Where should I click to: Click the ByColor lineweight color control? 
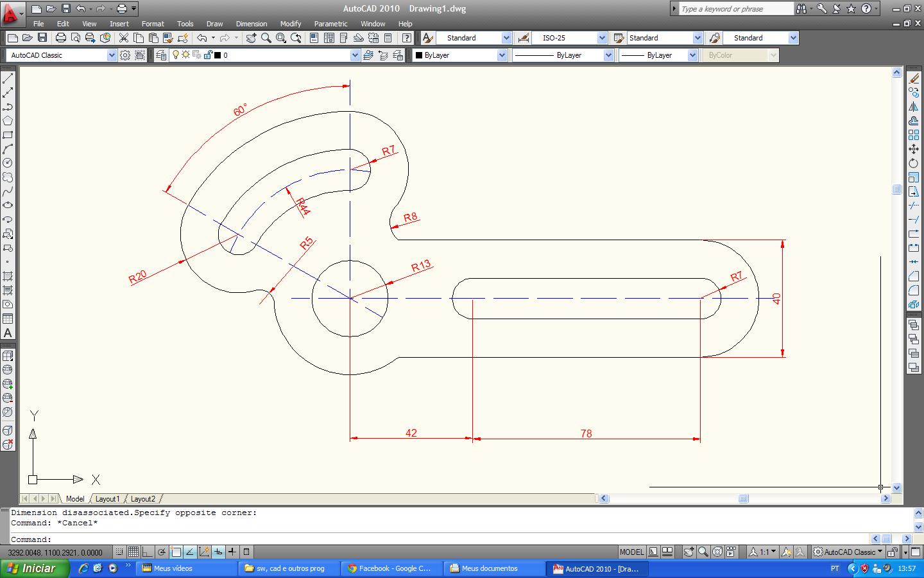point(739,55)
